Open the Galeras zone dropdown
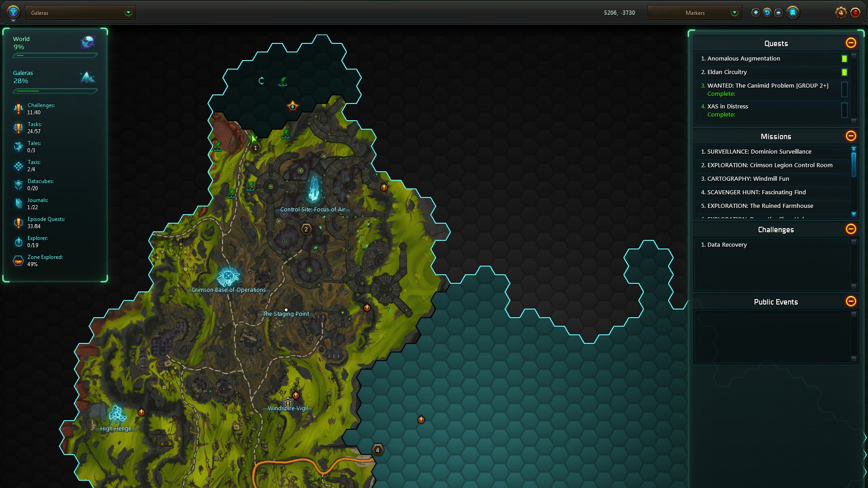This screenshot has height=488, width=868. point(80,13)
